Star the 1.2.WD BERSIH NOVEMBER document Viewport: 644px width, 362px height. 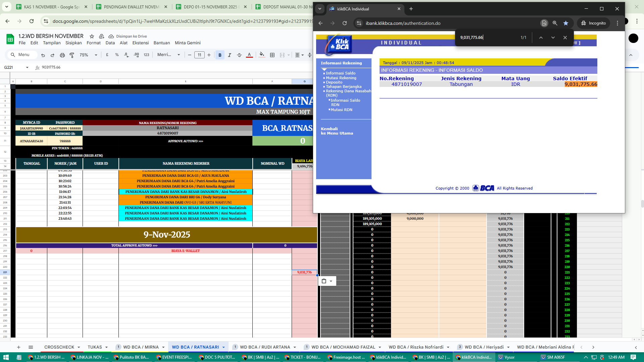pyautogui.click(x=92, y=36)
